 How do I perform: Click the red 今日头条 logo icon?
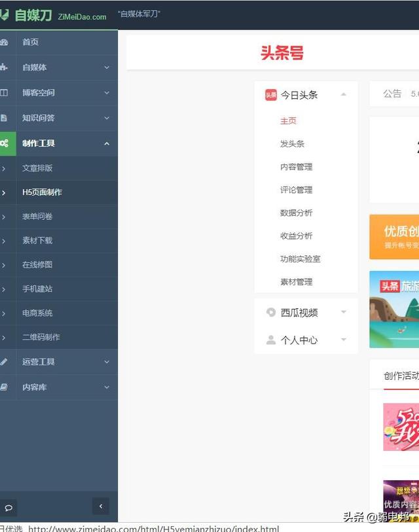(271, 95)
